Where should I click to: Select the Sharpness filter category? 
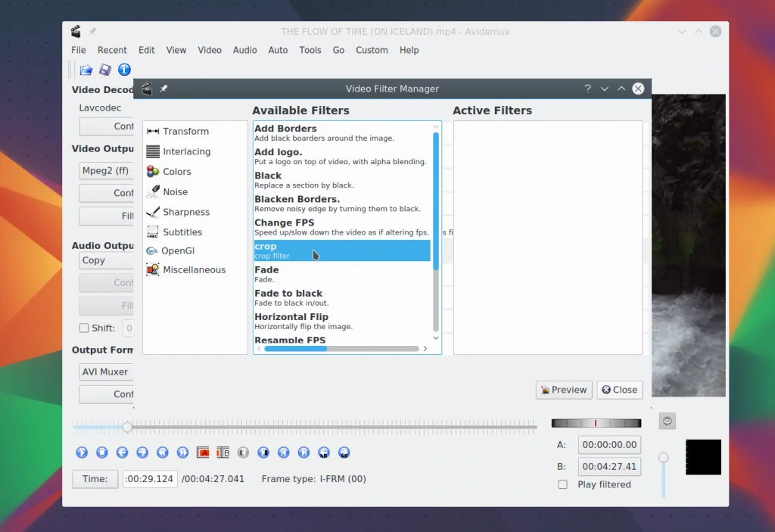coord(185,213)
